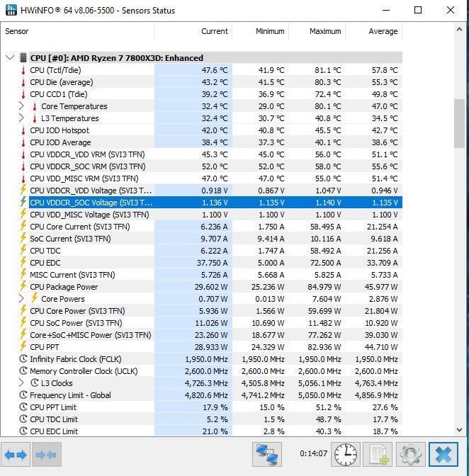The height and width of the screenshot is (476, 469).
Task: Click the 84.979 W maximum of CPU Package Power
Action: [x=324, y=287]
